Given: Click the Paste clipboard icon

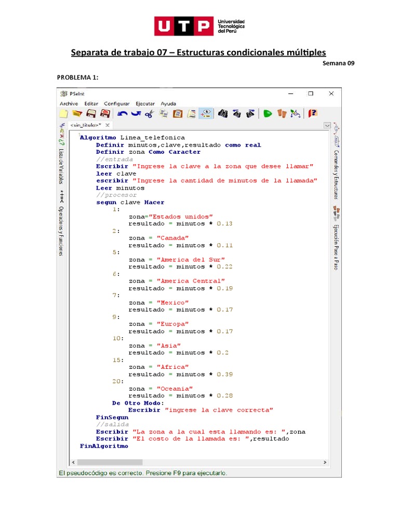Looking at the screenshot, I should point(178,113).
